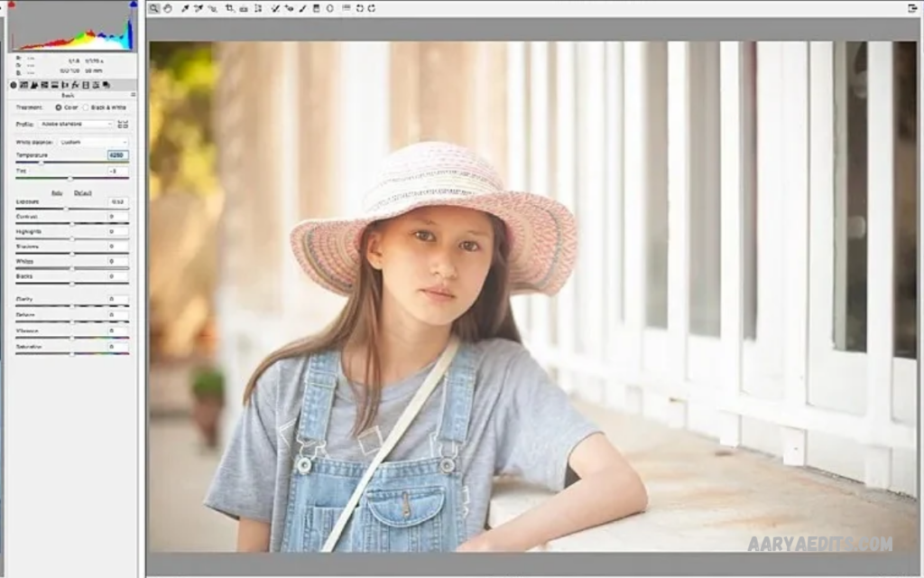
Task: Open the White Balance dropdown
Action: (93, 142)
